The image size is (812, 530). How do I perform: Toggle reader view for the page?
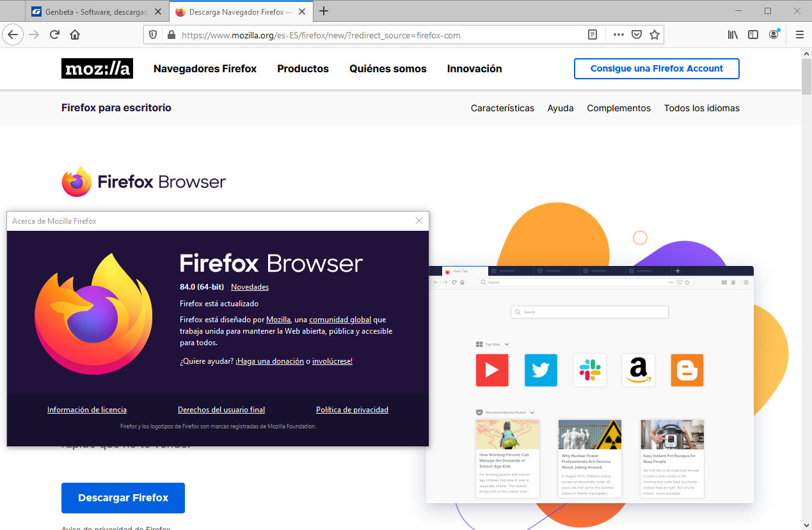tap(593, 35)
